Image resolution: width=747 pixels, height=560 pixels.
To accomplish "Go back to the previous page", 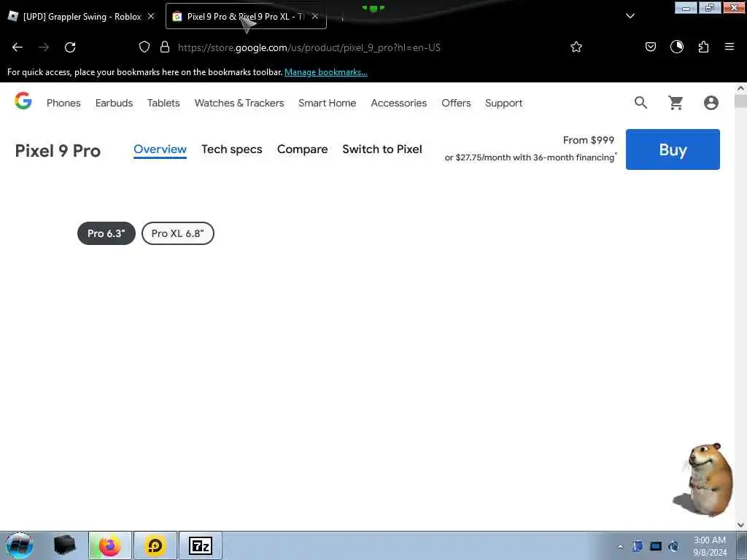I will [18, 47].
